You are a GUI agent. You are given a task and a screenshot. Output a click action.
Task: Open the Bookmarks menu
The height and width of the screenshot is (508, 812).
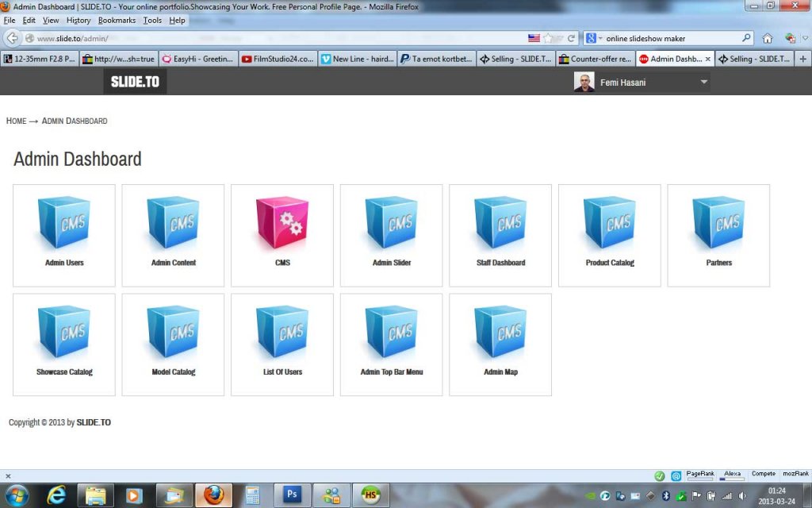(117, 20)
